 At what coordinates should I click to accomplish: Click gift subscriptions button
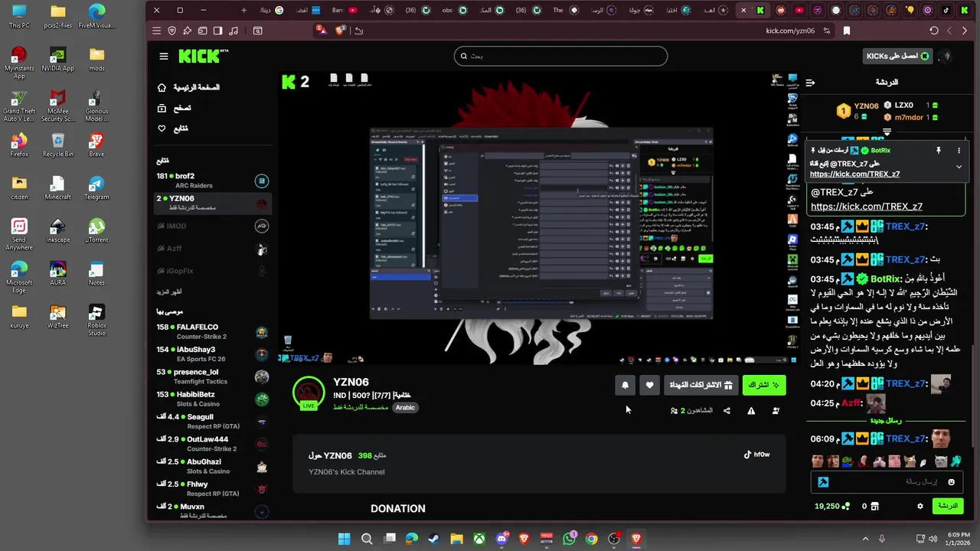tap(701, 385)
